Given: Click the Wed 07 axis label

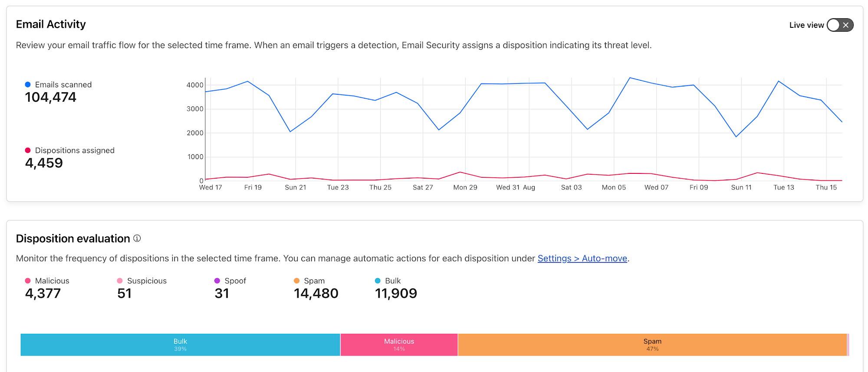Looking at the screenshot, I should (x=657, y=187).
